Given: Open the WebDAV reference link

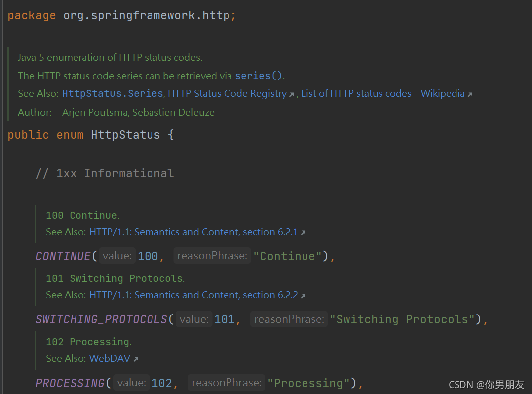Looking at the screenshot, I should coord(110,358).
